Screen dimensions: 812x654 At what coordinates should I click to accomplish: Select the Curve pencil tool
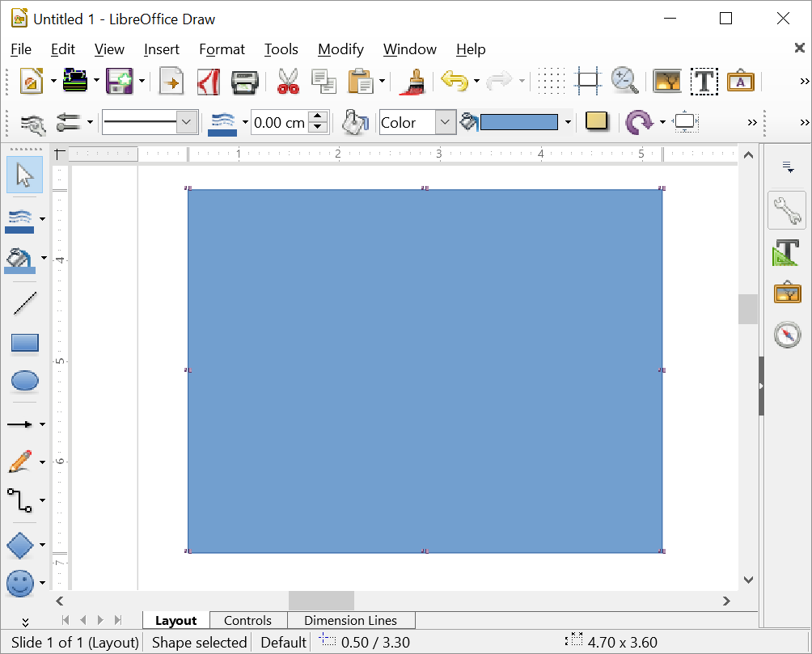(19, 462)
